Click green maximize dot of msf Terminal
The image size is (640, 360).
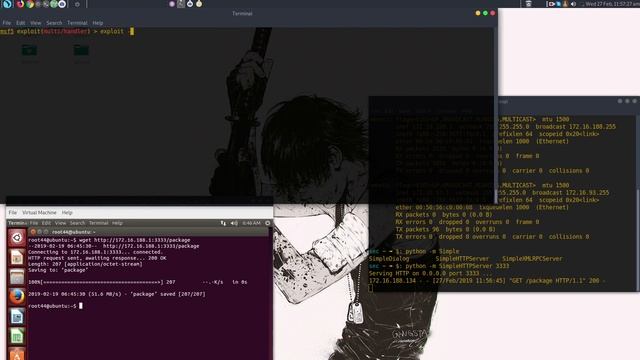click(485, 13)
